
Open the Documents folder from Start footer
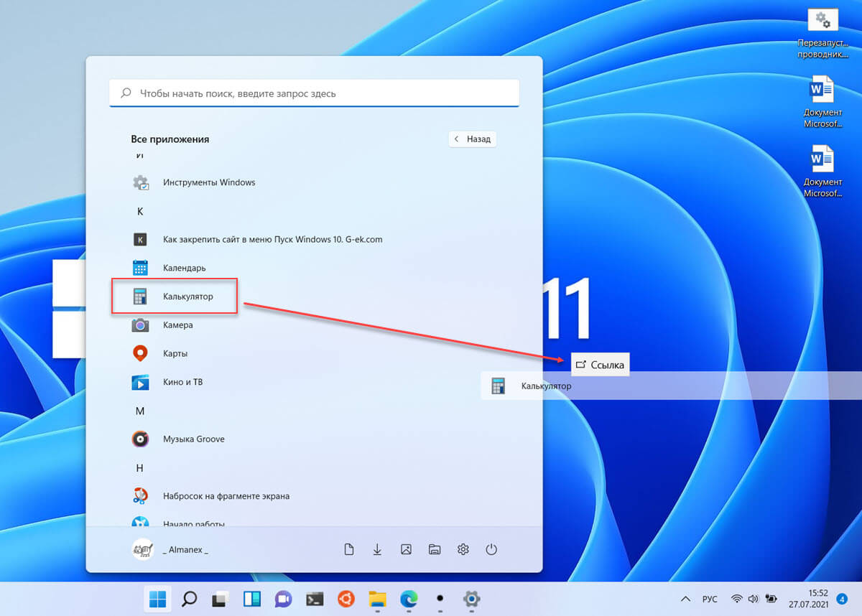tap(349, 550)
